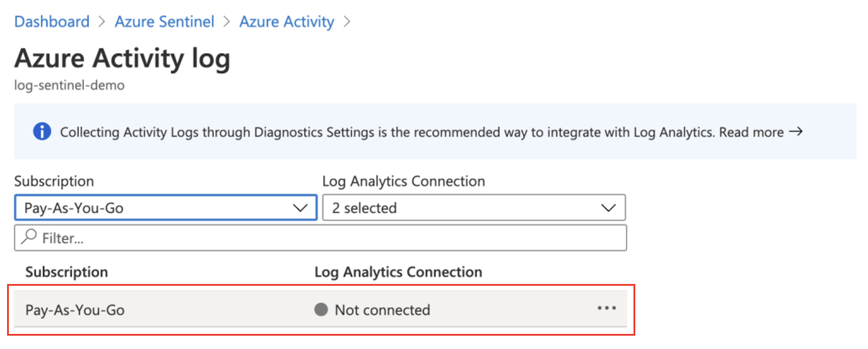
Task: Click the chevron on Log Analytics Connection dropdown
Action: [x=609, y=208]
